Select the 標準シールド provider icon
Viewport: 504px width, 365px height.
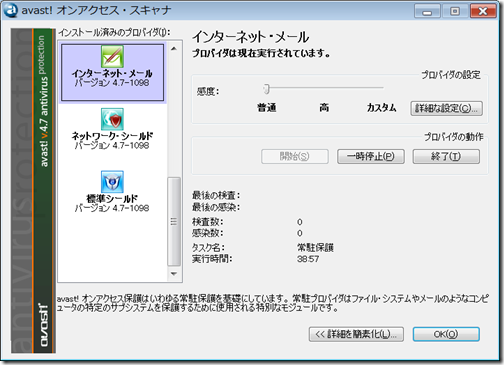pyautogui.click(x=112, y=181)
